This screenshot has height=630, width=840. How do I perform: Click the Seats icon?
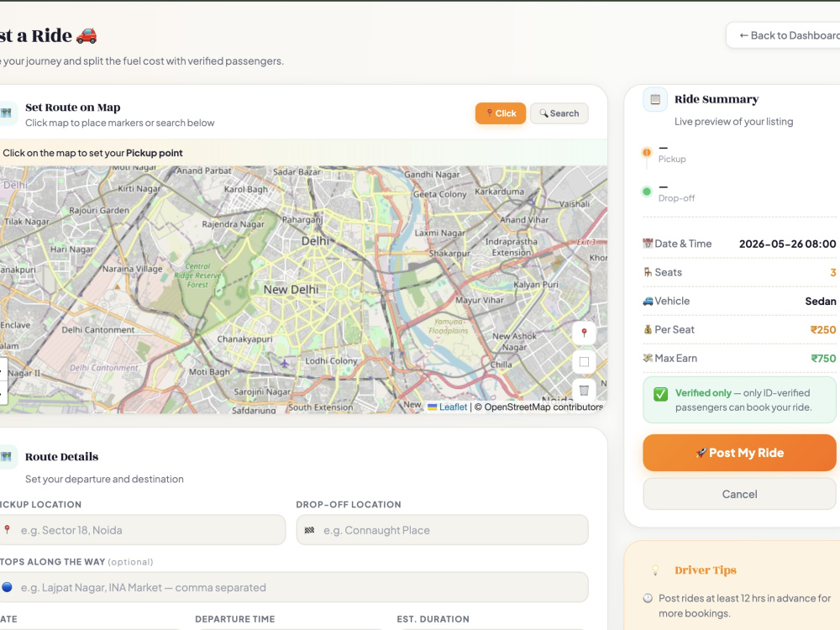point(648,272)
